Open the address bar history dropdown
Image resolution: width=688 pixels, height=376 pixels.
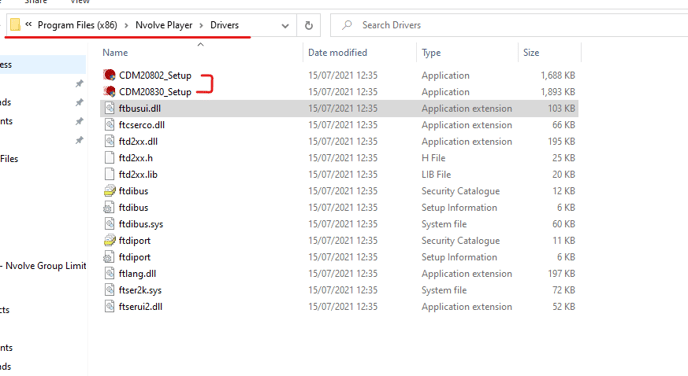coord(285,25)
